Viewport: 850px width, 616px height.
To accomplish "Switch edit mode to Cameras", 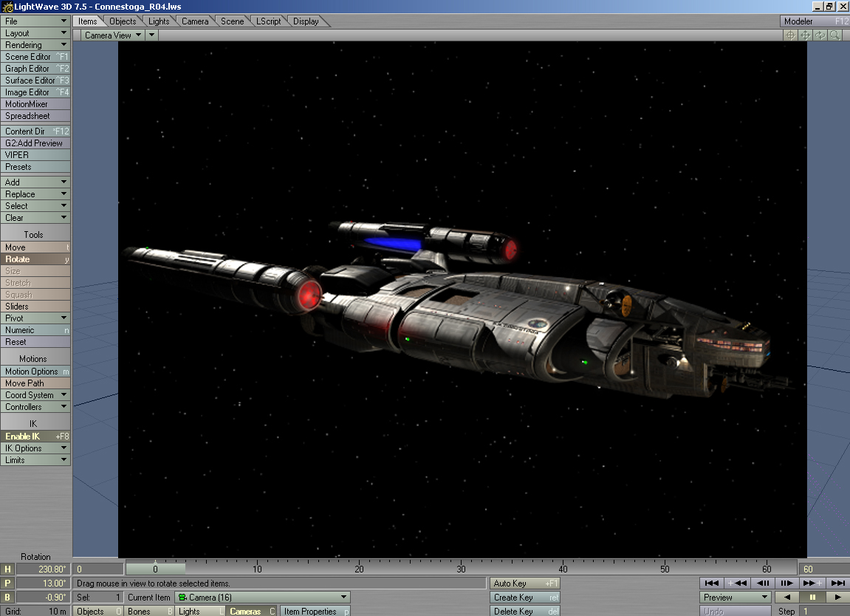I will coord(252,611).
